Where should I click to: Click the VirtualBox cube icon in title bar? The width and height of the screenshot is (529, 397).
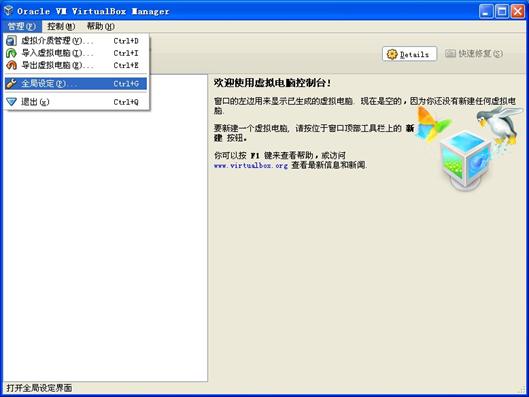(x=8, y=11)
